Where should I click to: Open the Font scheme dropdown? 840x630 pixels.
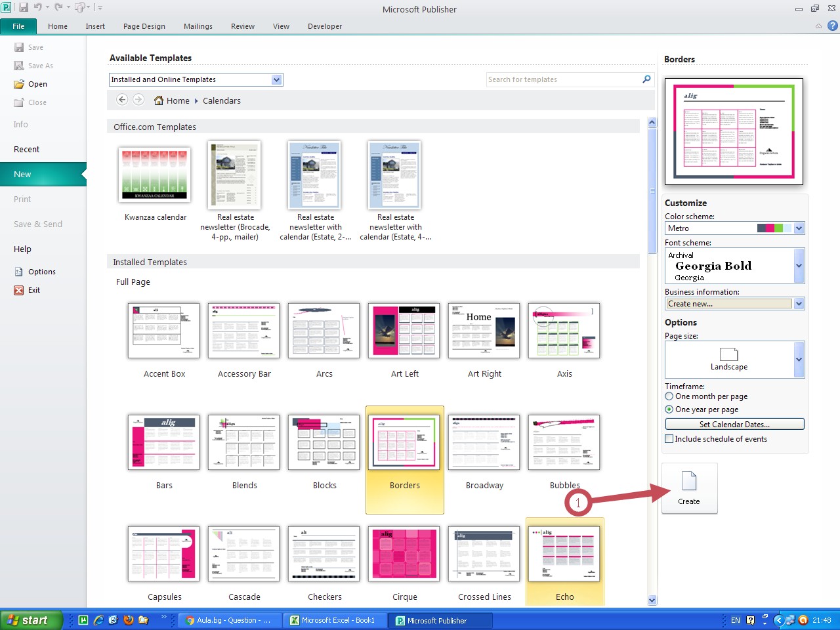[799, 266]
